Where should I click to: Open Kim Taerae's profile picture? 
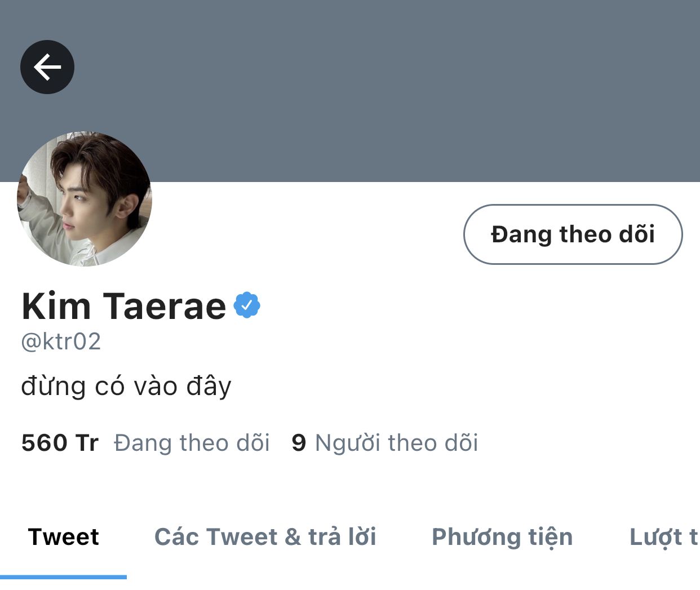[85, 199]
